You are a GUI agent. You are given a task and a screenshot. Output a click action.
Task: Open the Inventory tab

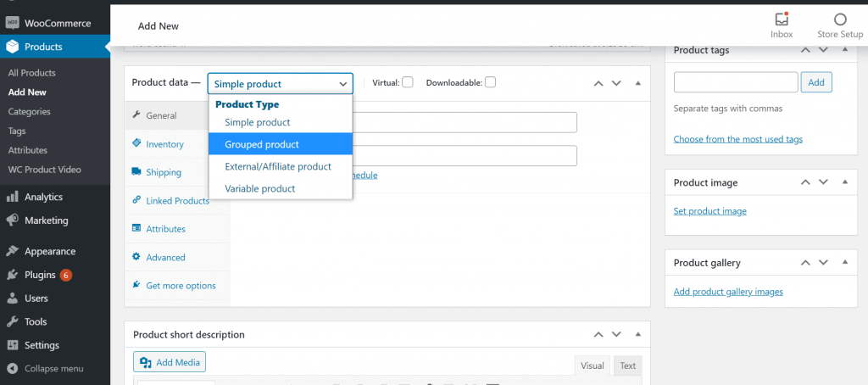pyautogui.click(x=164, y=144)
